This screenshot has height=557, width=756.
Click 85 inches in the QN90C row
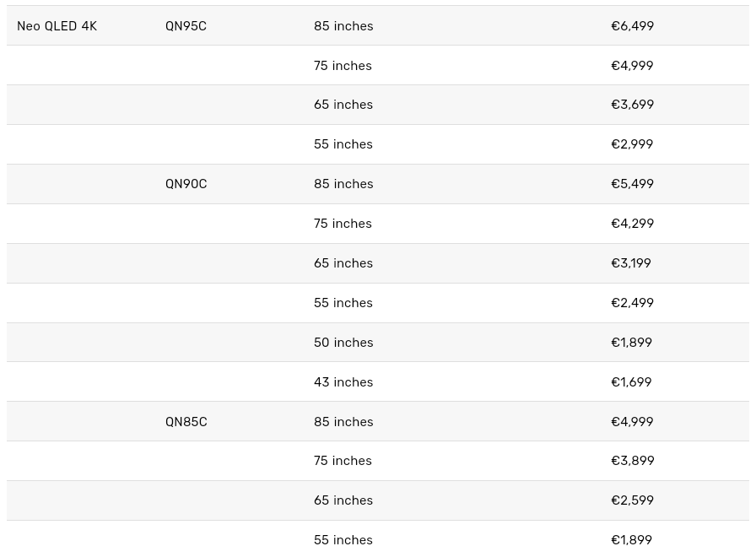343,184
